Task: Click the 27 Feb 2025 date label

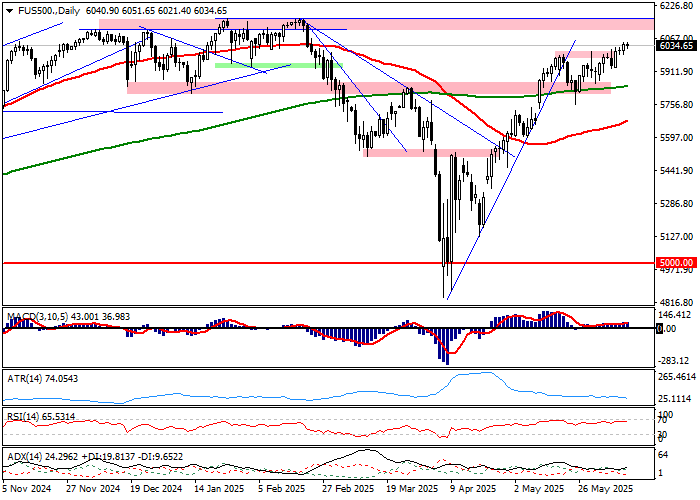Action: [347, 489]
